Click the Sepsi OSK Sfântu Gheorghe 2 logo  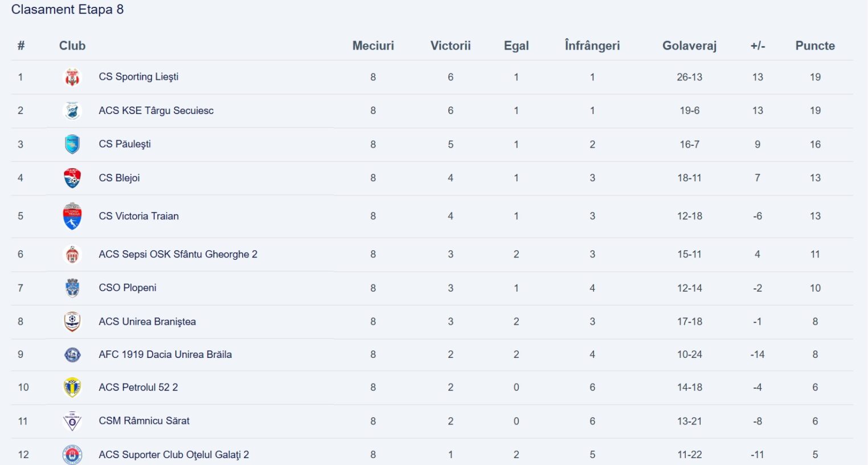point(72,254)
